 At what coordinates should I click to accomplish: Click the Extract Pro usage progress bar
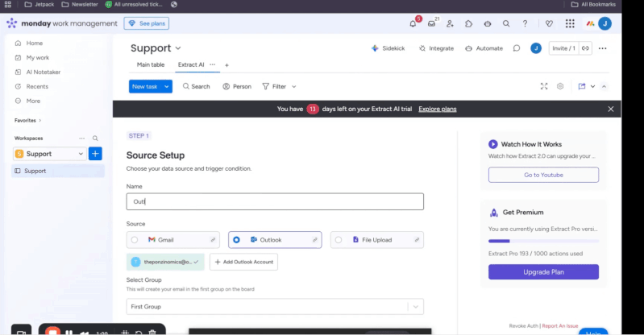[x=543, y=241]
